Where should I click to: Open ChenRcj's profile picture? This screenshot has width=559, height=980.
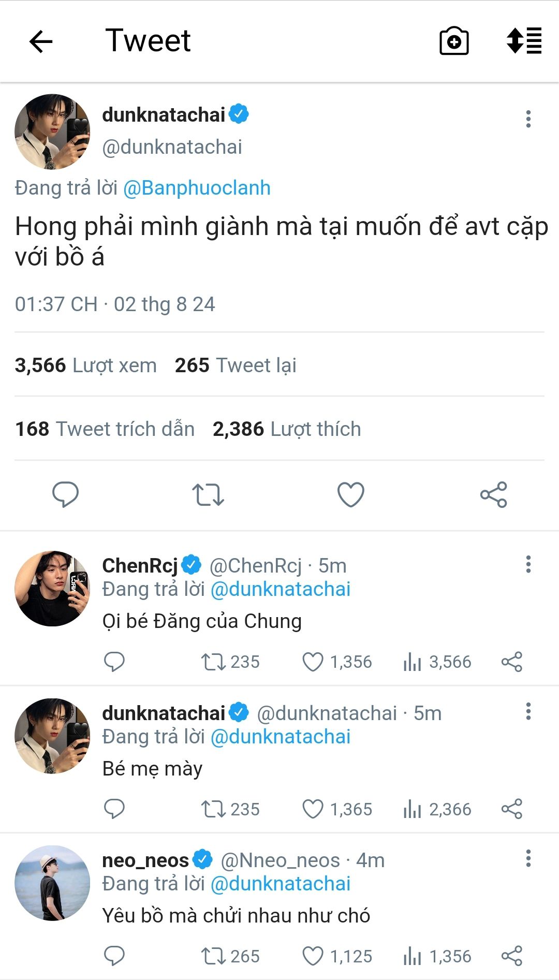point(52,589)
